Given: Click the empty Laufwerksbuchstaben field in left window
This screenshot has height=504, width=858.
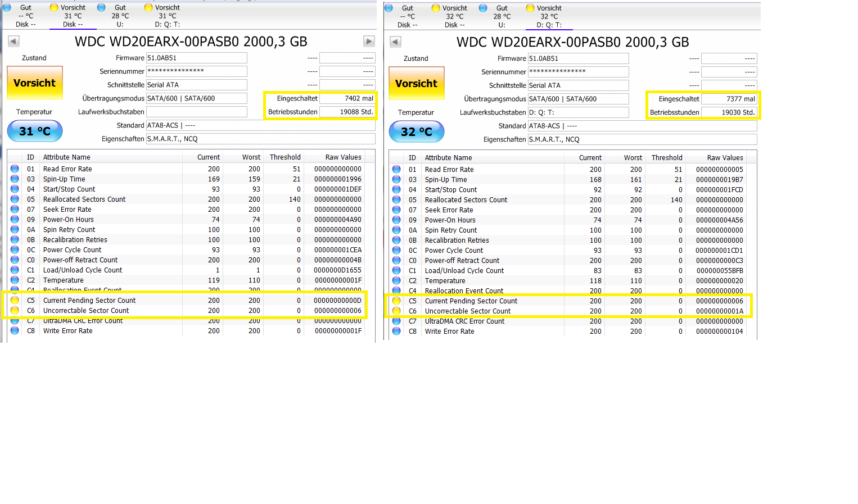Looking at the screenshot, I should point(197,112).
